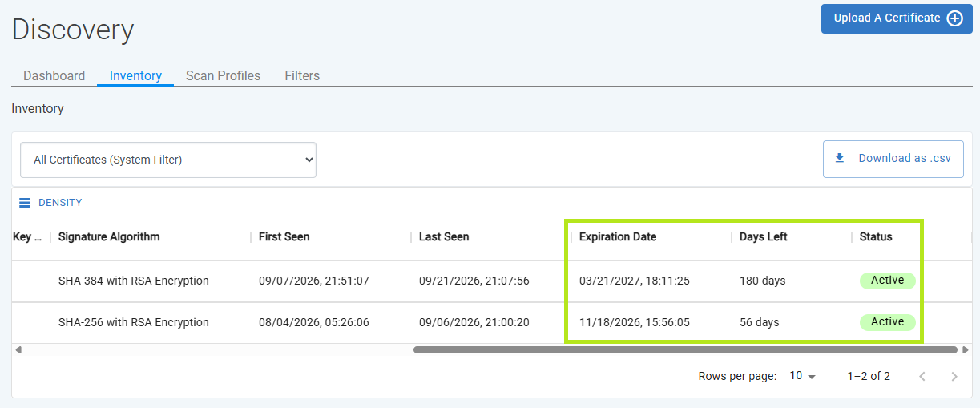Sort by Days Left column header

(763, 237)
